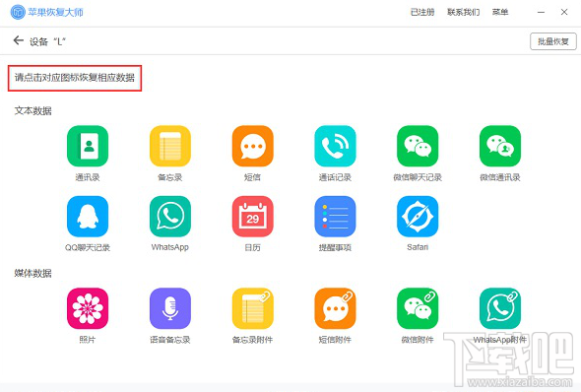The height and width of the screenshot is (392, 581).
Task: Open the 备忘录附件 notes attachment icon
Action: click(253, 308)
